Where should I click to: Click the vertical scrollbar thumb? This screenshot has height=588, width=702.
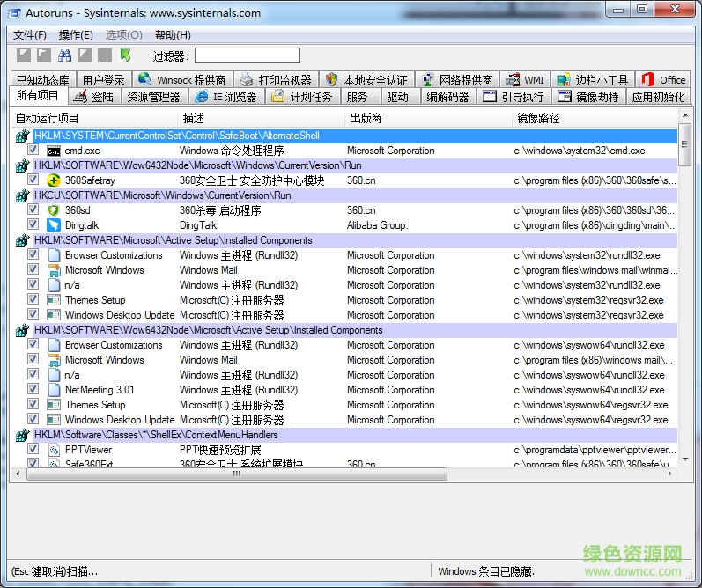tap(684, 144)
